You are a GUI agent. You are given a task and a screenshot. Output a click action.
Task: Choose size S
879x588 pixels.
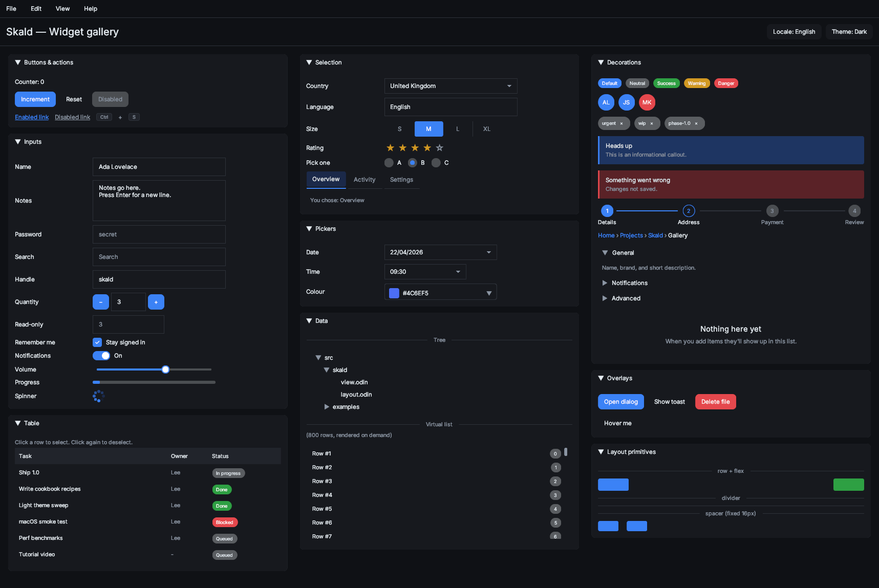(400, 129)
